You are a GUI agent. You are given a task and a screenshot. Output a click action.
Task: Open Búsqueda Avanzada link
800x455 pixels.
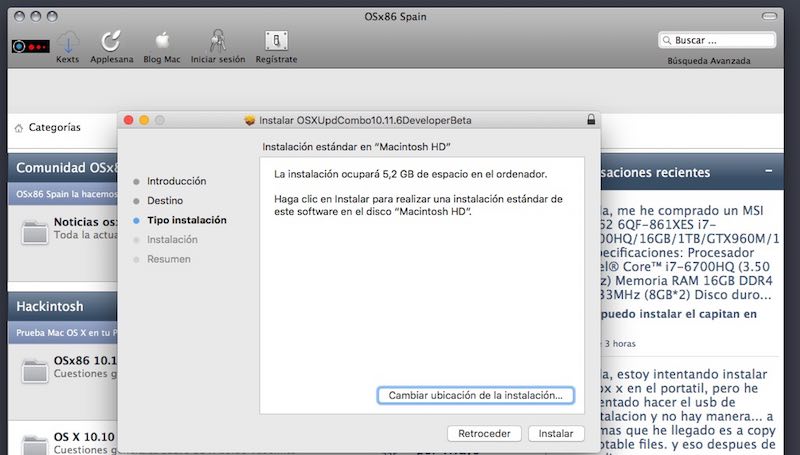[x=709, y=61]
